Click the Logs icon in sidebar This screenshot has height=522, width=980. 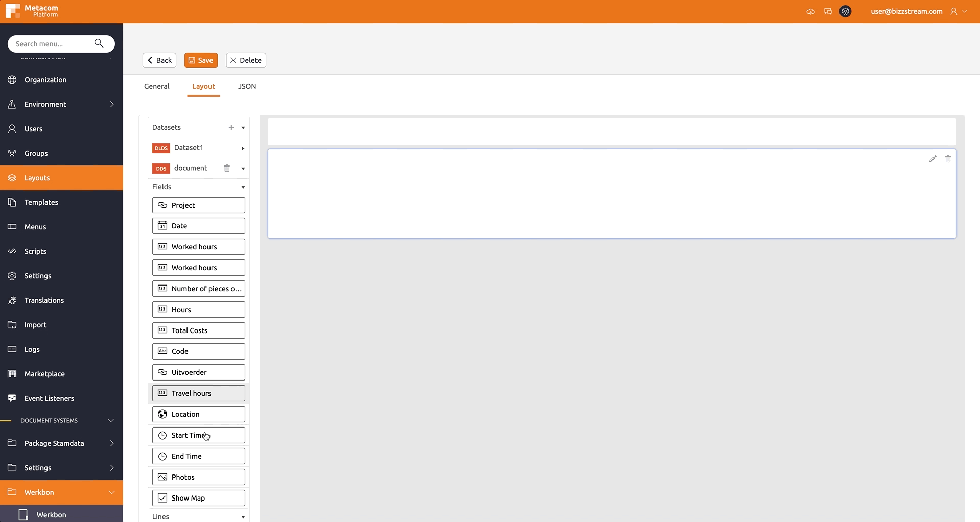click(x=12, y=349)
